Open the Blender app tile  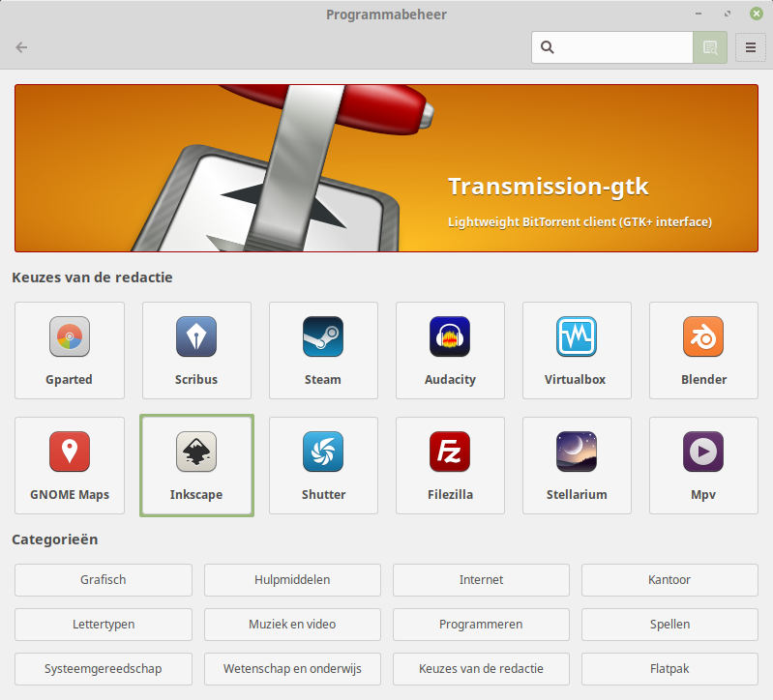703,350
